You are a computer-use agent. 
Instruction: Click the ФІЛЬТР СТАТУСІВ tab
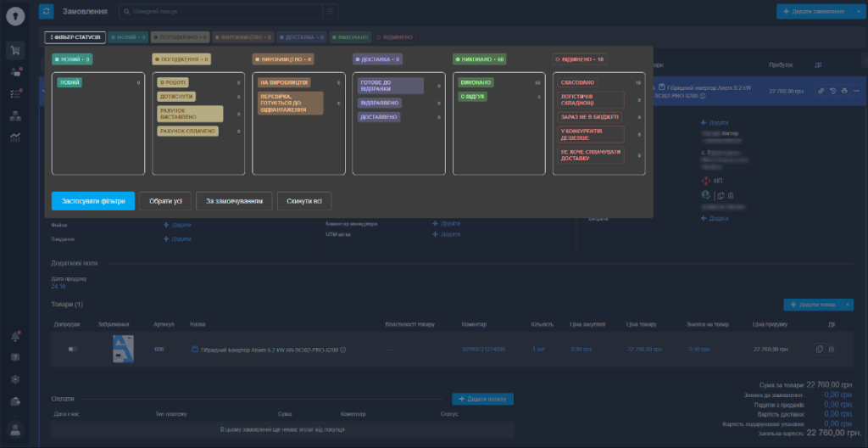click(x=75, y=37)
